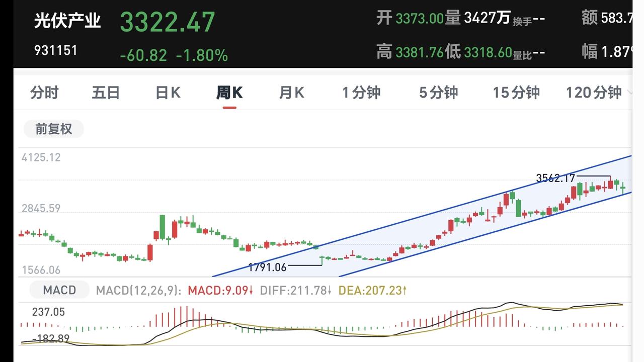Show the 1分钟 chart
644x362 pixels.
pos(361,93)
